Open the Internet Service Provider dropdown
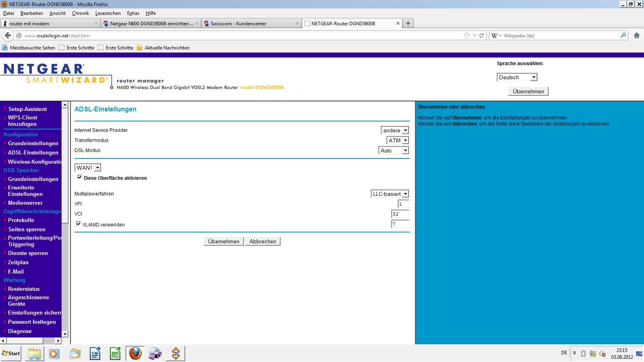 [395, 130]
